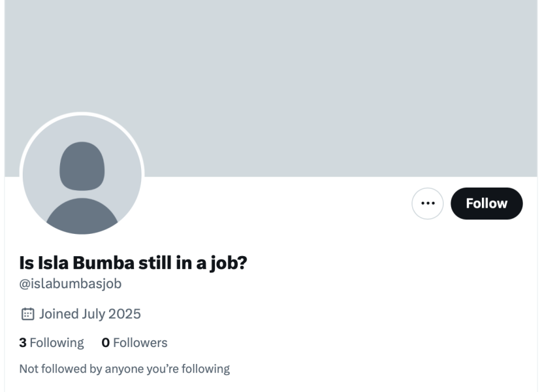Click the 'Joined July 2025' text

(x=89, y=314)
